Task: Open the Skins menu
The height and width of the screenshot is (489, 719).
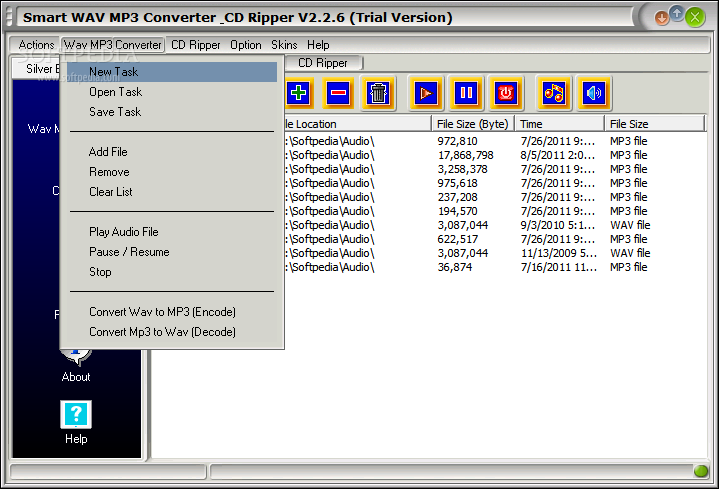Action: 284,45
